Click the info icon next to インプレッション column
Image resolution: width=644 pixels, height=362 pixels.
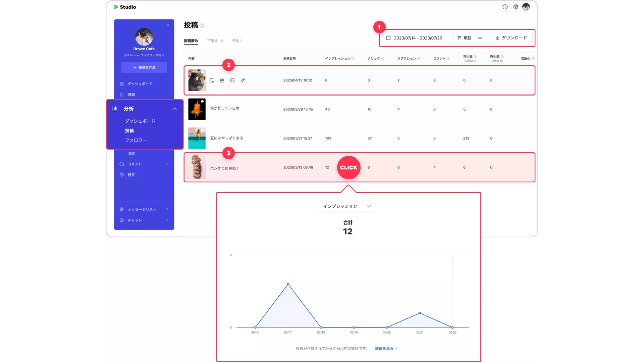coord(353,59)
